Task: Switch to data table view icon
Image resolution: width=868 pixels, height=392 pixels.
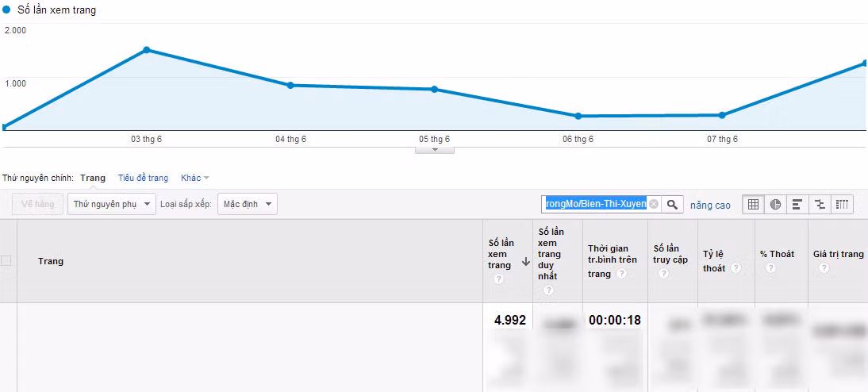Action: coord(753,204)
